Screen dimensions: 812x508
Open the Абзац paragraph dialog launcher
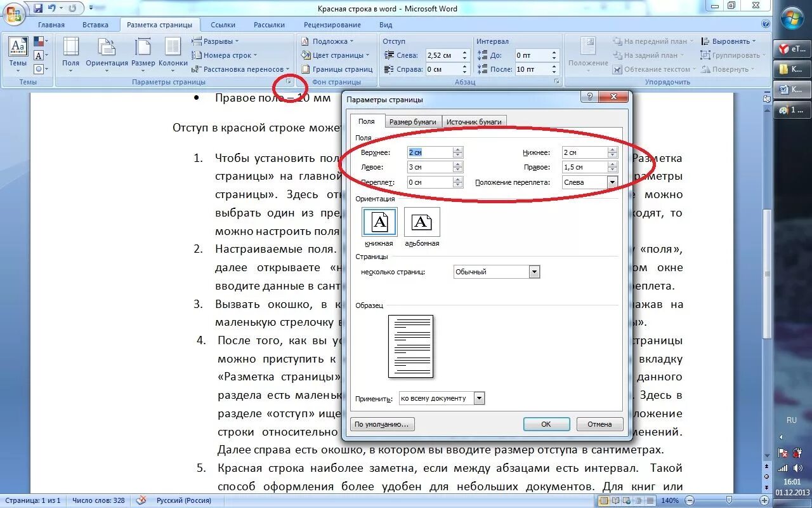coord(557,82)
